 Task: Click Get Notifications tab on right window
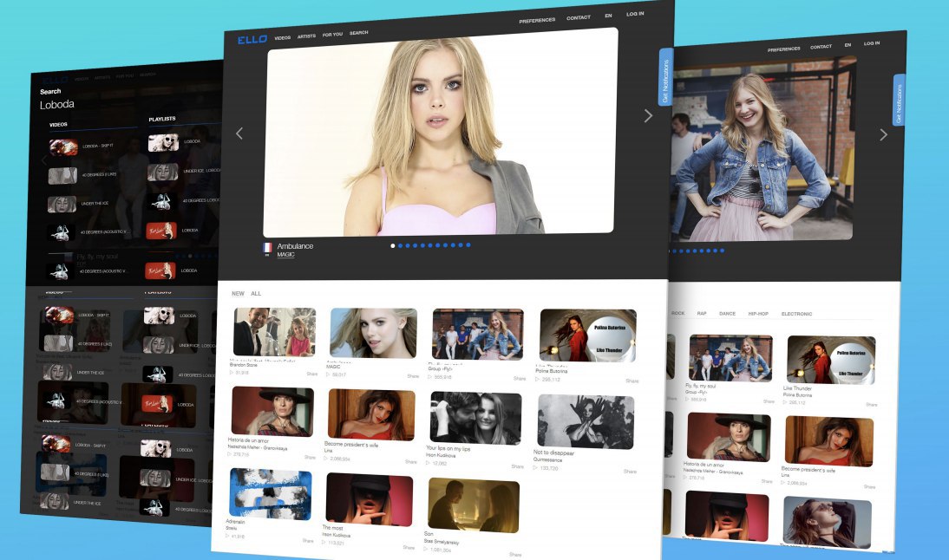coord(899,101)
